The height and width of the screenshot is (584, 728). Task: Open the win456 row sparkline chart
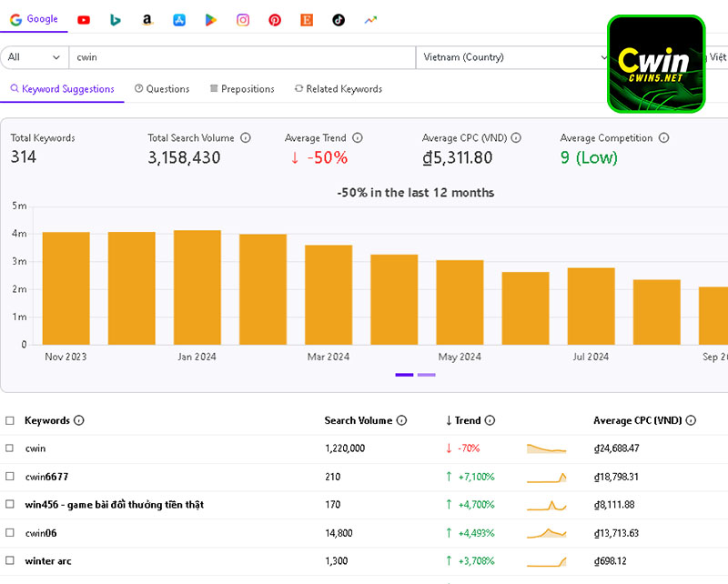coord(547,505)
